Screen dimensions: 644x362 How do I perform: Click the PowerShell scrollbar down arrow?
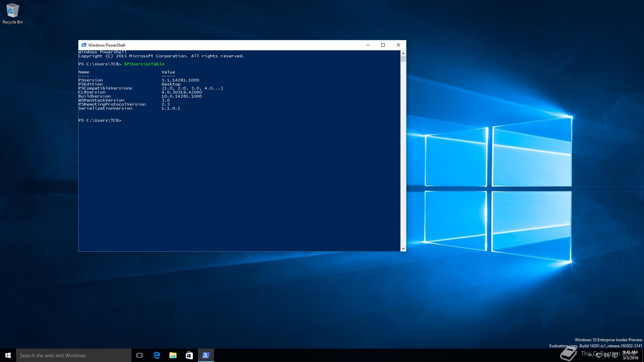pos(403,249)
